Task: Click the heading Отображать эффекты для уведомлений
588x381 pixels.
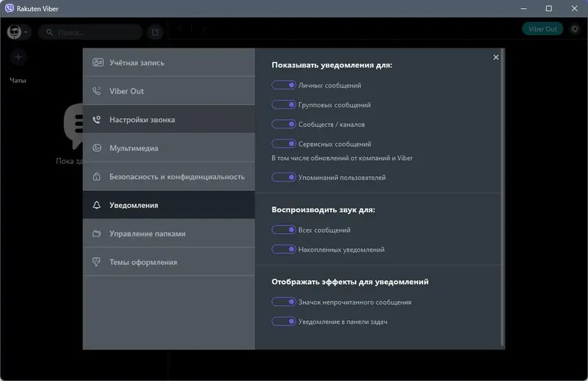Action: [350, 282]
